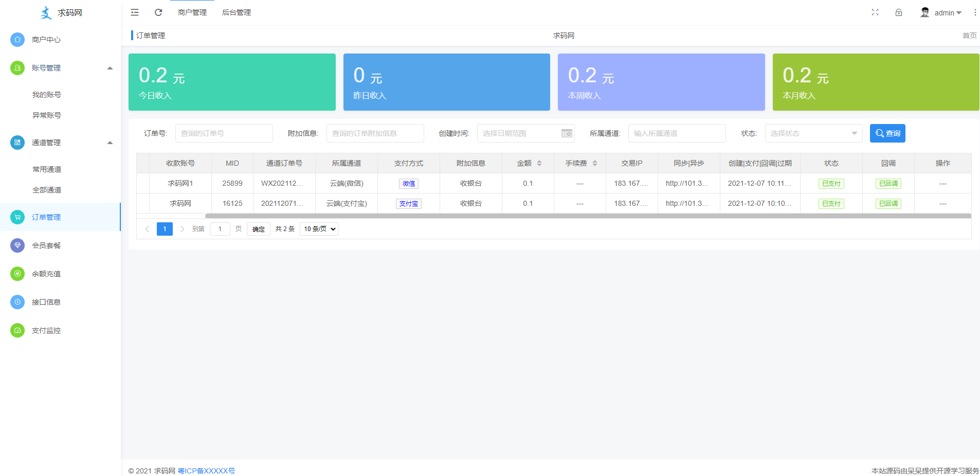Click the 通道管理 grid icon
This screenshot has height=476, width=980.
point(17,143)
